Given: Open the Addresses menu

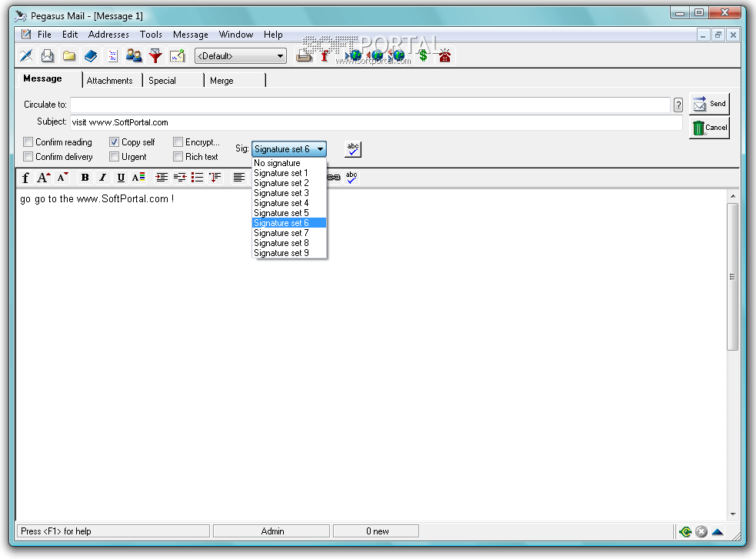Looking at the screenshot, I should [108, 35].
